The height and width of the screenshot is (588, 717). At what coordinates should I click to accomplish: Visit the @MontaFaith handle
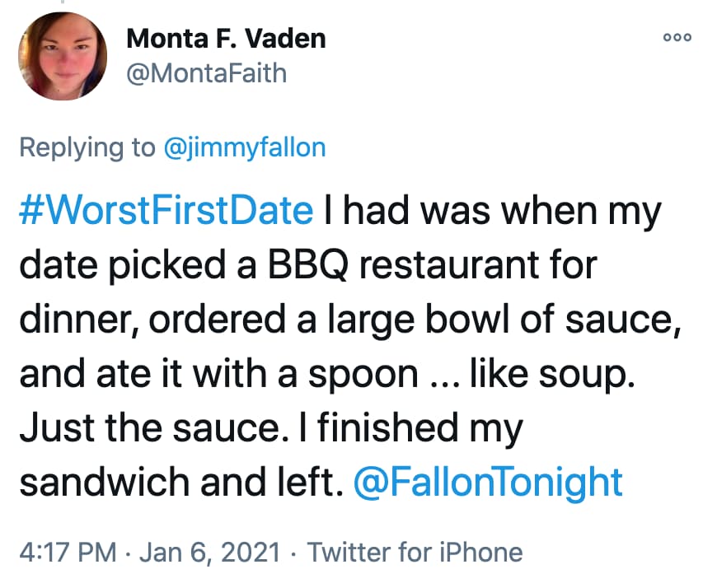pyautogui.click(x=206, y=73)
